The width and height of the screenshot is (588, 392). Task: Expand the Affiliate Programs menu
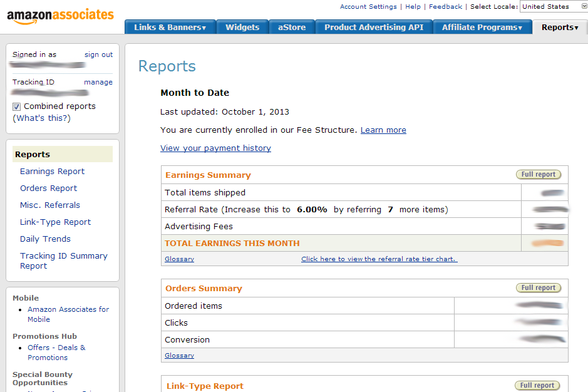pyautogui.click(x=482, y=28)
